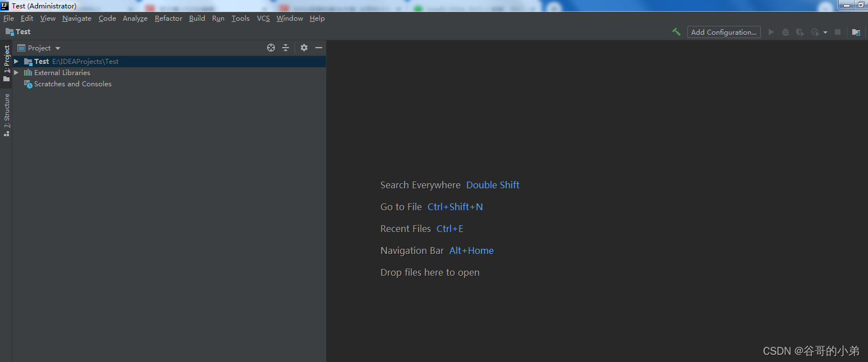
Task: Select External Libraries in the tree
Action: [x=62, y=73]
